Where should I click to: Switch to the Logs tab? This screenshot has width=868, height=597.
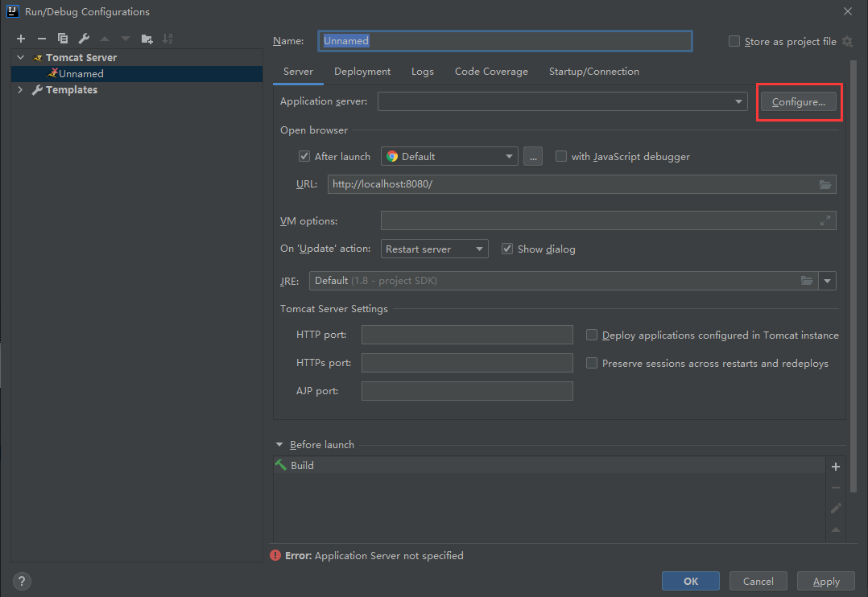pos(423,72)
